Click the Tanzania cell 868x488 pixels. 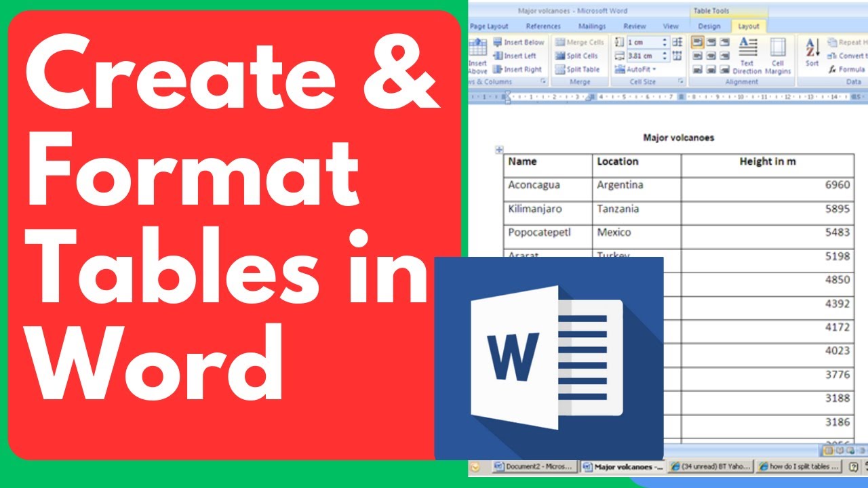coord(637,213)
